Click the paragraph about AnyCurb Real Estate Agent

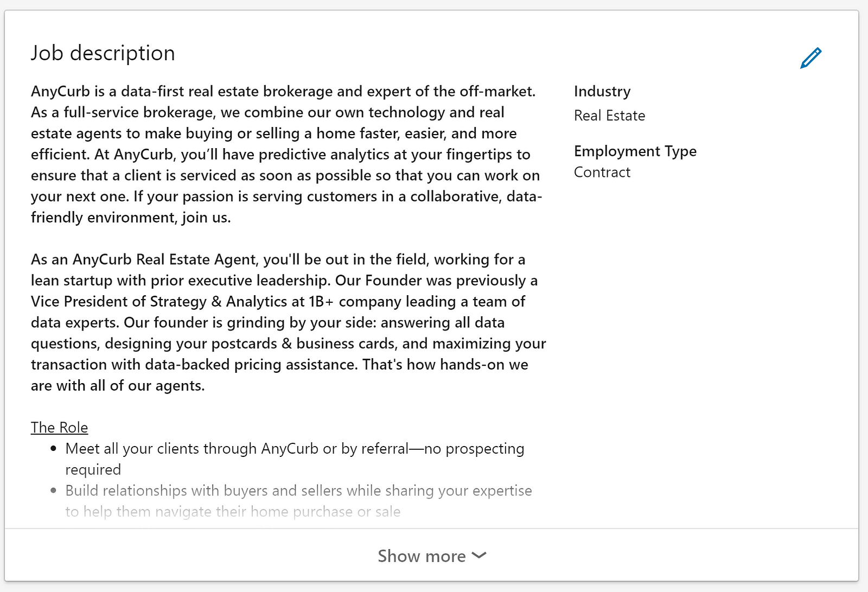289,322
